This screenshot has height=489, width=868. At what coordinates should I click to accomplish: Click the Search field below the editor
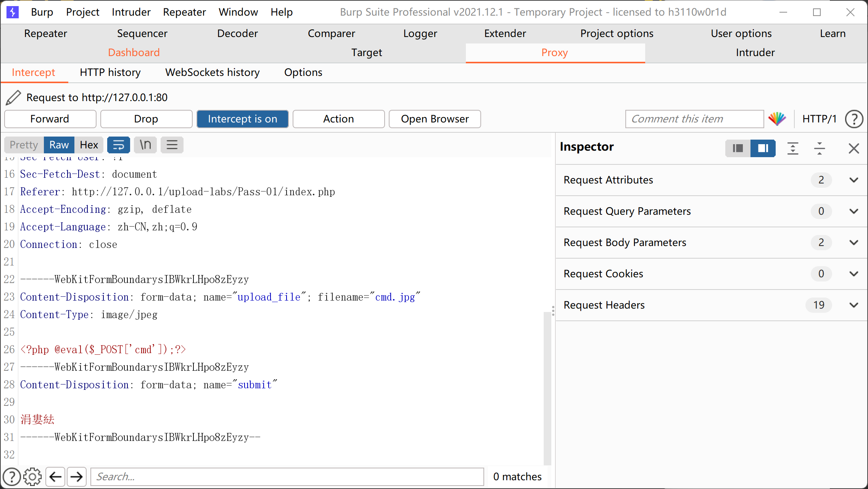click(287, 477)
